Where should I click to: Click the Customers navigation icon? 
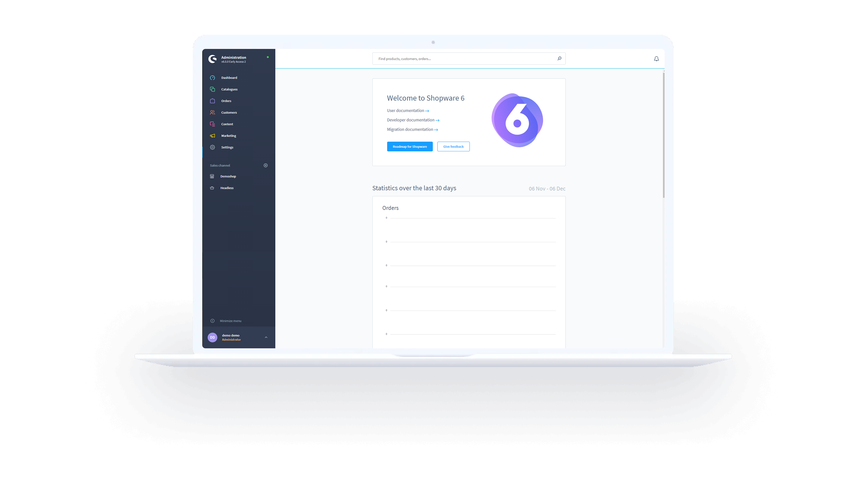213,112
